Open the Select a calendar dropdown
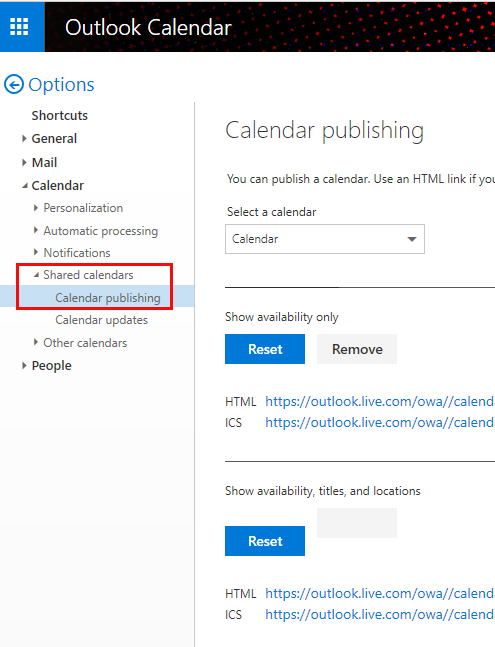The image size is (495, 647). coord(325,239)
